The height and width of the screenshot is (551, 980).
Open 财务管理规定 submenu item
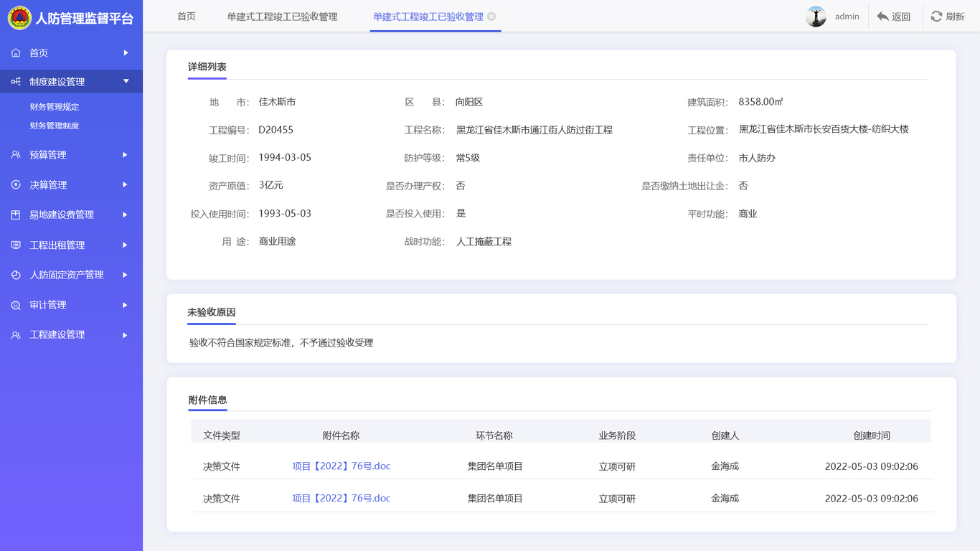click(x=55, y=107)
